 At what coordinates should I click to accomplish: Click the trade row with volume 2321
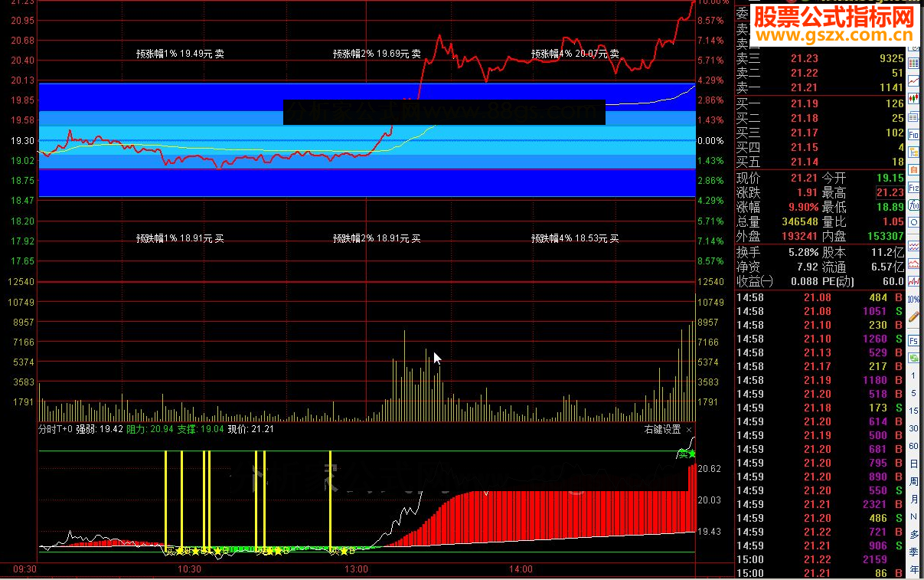click(821, 504)
